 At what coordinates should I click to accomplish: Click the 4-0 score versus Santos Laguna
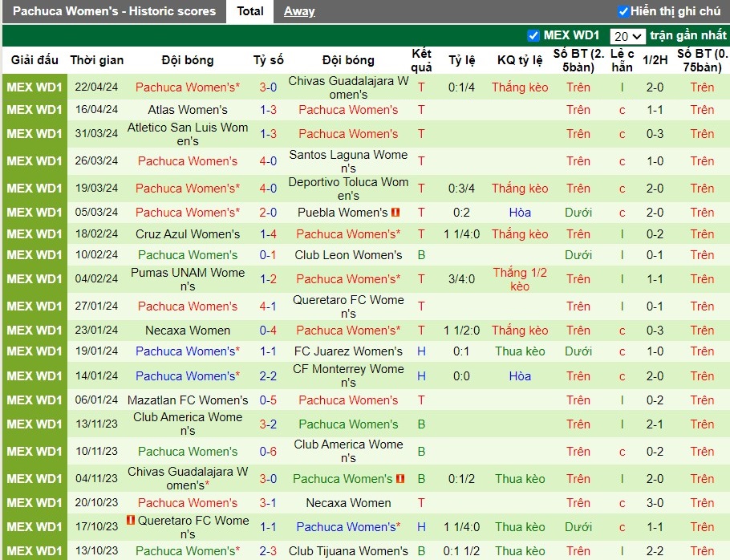coord(268,161)
